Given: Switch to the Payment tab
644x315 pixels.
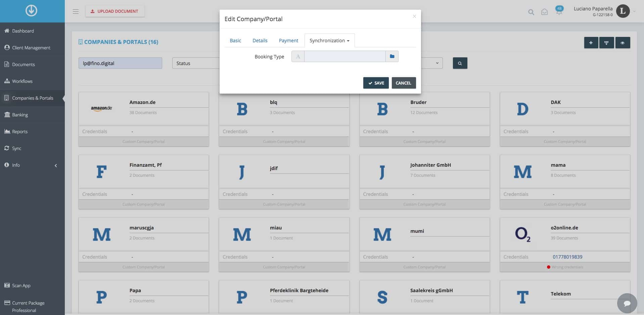Looking at the screenshot, I should click(288, 40).
